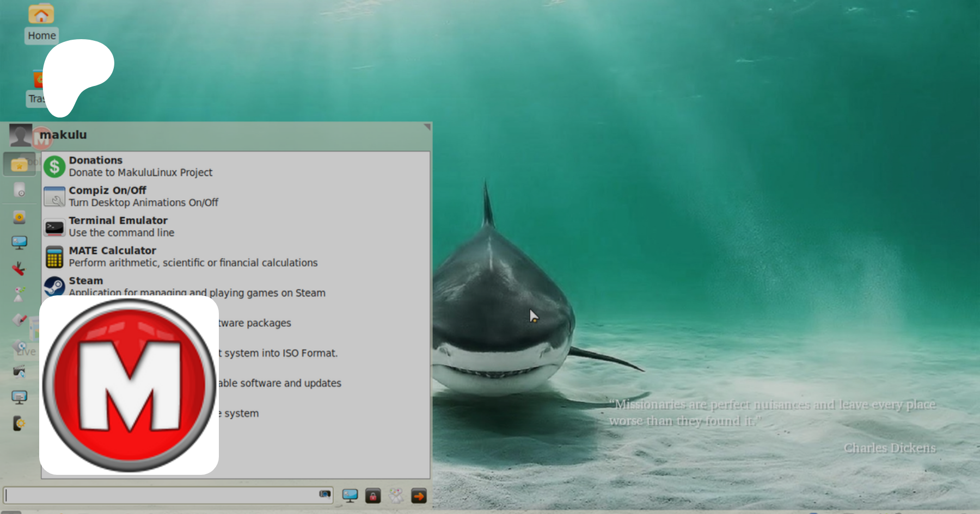Open the Home desktop folder

[41, 22]
